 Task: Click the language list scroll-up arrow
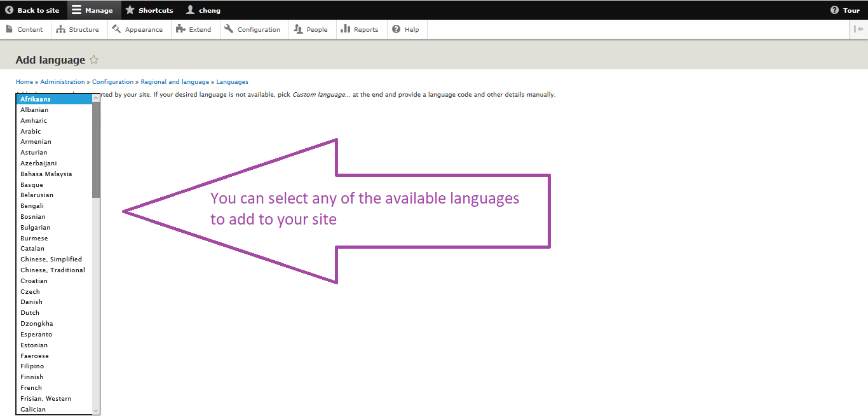(x=96, y=98)
